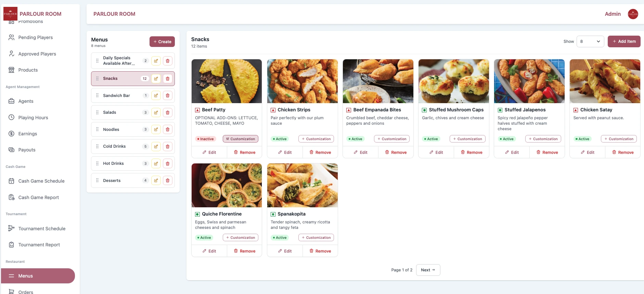Click the edit icon for the Desserts menu

pyautogui.click(x=156, y=181)
